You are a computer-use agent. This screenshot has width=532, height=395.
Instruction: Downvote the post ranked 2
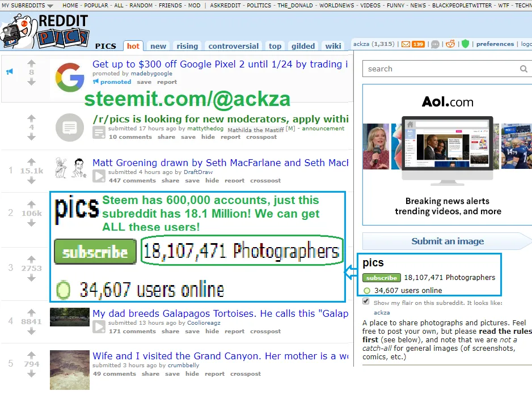tap(31, 223)
